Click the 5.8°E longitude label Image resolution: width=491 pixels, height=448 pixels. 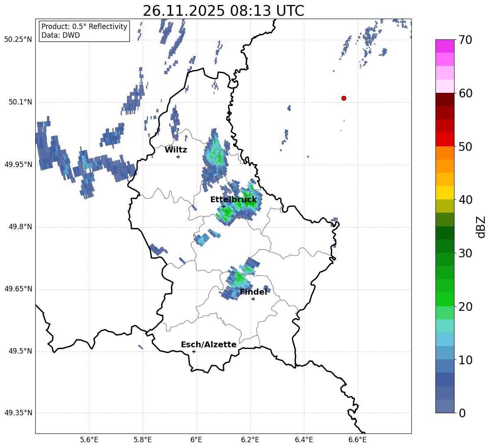[x=143, y=440]
